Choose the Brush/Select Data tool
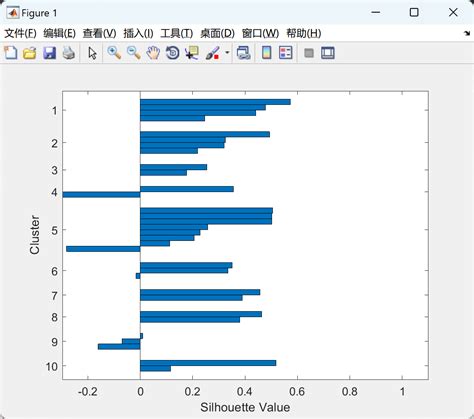This screenshot has height=419, width=474. coord(212,53)
